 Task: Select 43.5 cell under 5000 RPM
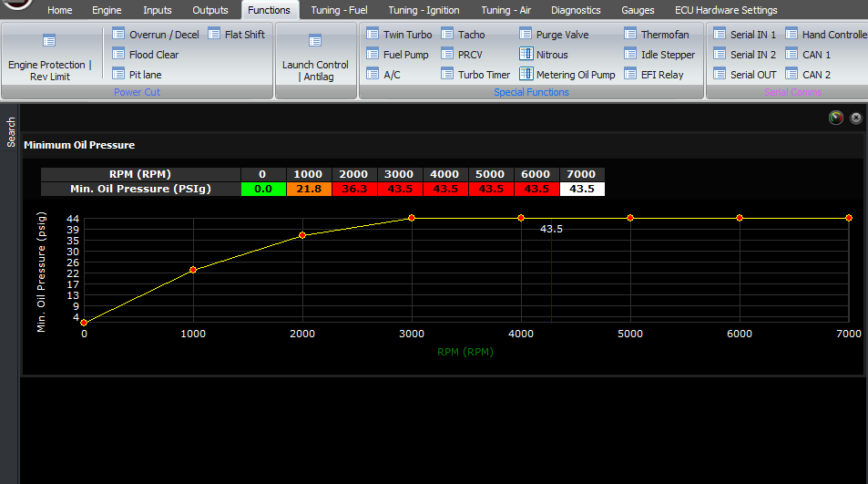click(x=491, y=189)
